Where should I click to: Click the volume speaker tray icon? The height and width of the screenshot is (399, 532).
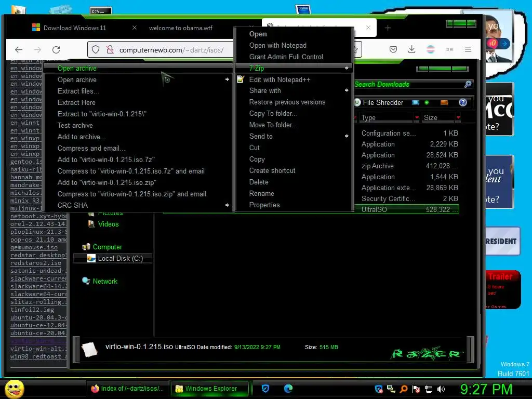pyautogui.click(x=441, y=389)
